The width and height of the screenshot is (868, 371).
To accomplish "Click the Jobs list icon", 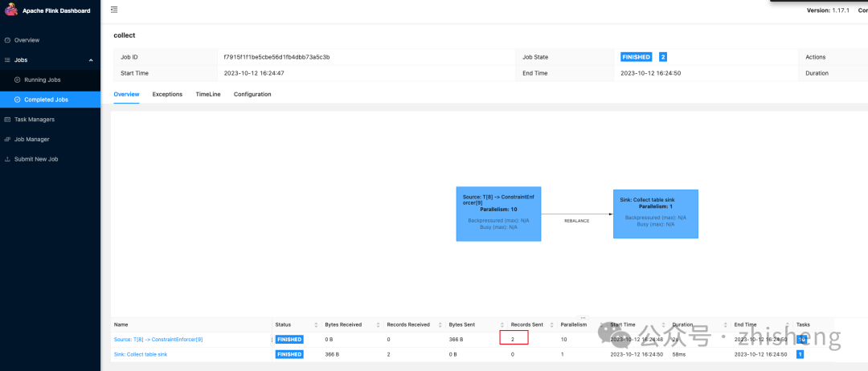I will [7, 59].
